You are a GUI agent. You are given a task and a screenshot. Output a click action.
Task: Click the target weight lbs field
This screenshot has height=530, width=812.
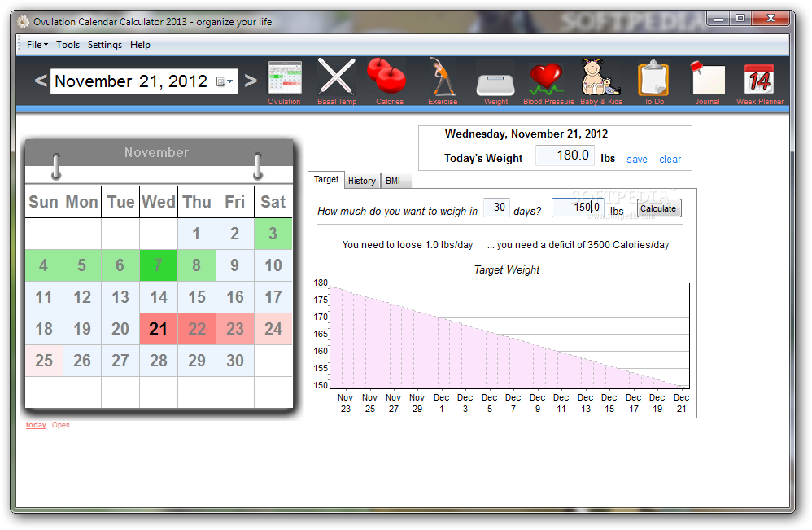(x=578, y=208)
